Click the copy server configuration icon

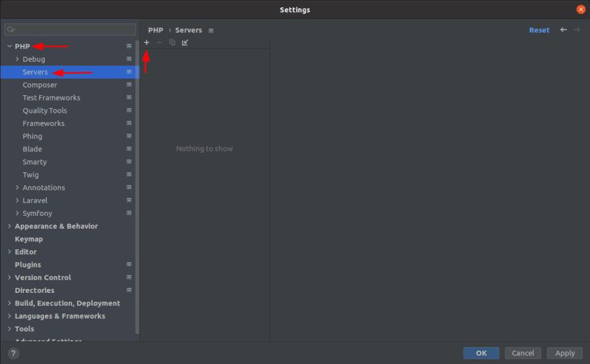tap(172, 42)
